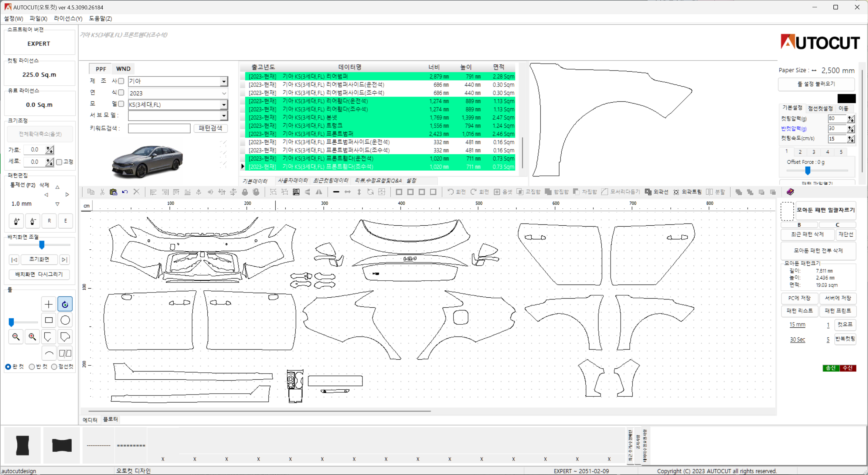
Task: Click the zoom in magnifier
Action: click(x=32, y=337)
